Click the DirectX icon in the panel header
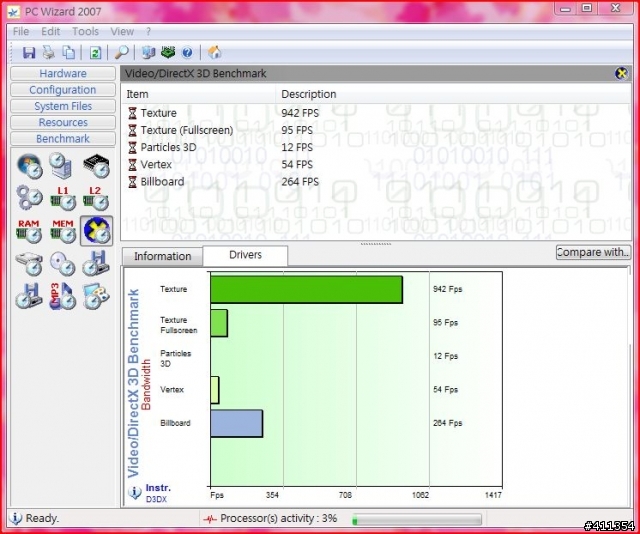The image size is (640, 534). click(621, 73)
